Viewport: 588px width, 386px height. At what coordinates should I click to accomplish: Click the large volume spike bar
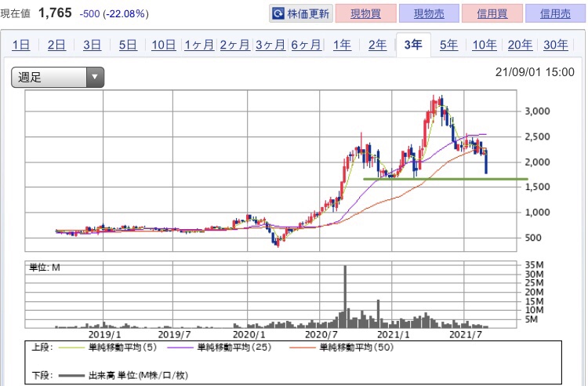point(346,297)
